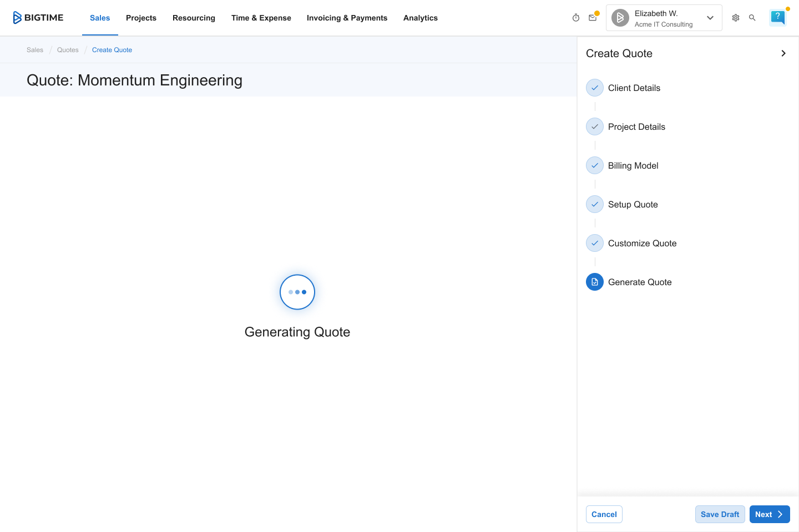The image size is (799, 532).
Task: Switch to the Analytics tab
Action: click(420, 18)
